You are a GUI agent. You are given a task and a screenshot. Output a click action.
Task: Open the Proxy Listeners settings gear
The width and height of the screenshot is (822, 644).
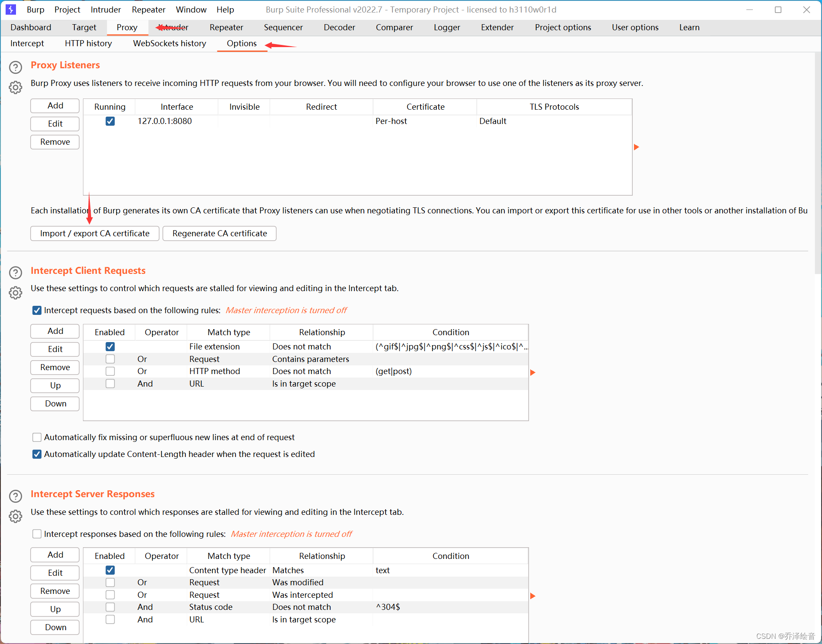click(x=16, y=87)
